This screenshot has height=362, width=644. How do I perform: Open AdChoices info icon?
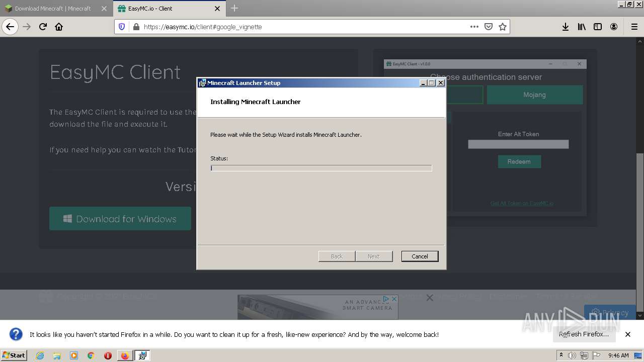(x=386, y=299)
